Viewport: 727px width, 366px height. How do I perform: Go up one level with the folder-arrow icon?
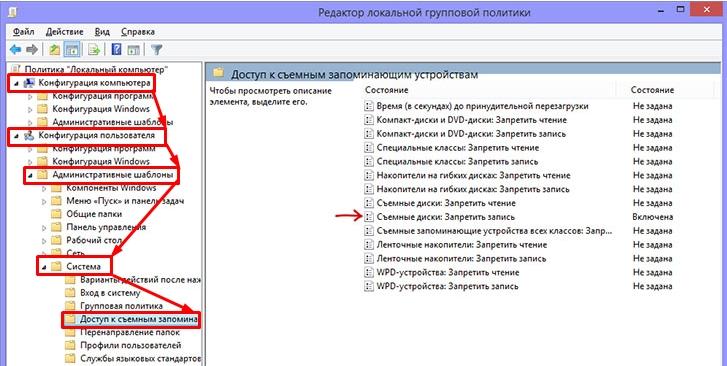(55, 49)
